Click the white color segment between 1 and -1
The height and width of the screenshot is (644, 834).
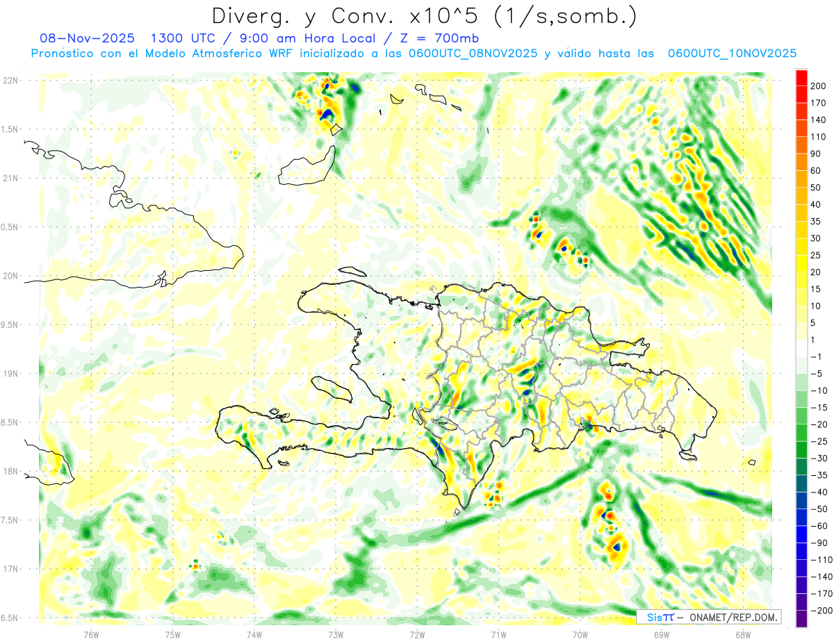[x=801, y=348]
